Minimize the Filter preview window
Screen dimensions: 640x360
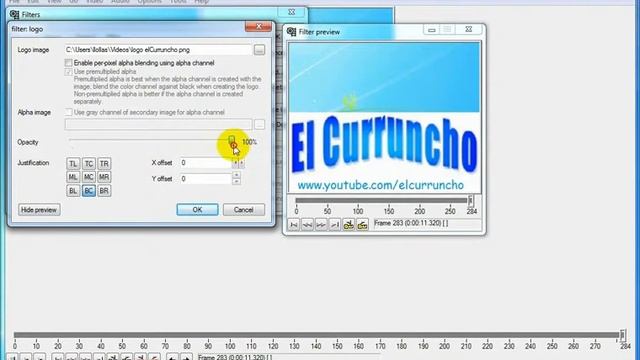432,30
